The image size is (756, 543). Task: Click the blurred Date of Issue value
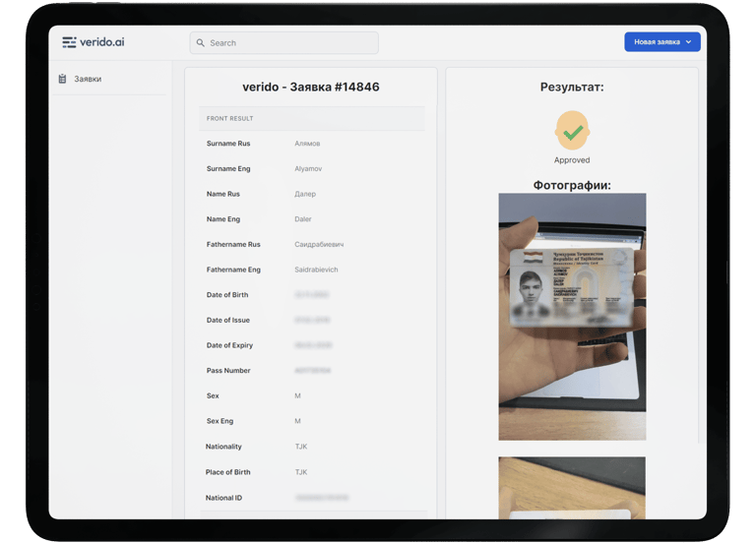(x=312, y=320)
